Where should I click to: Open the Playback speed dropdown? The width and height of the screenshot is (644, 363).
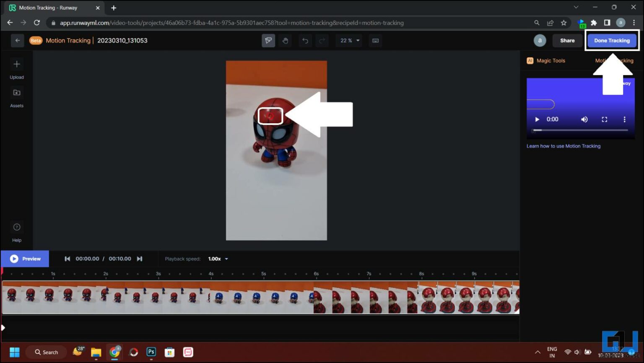click(x=218, y=259)
